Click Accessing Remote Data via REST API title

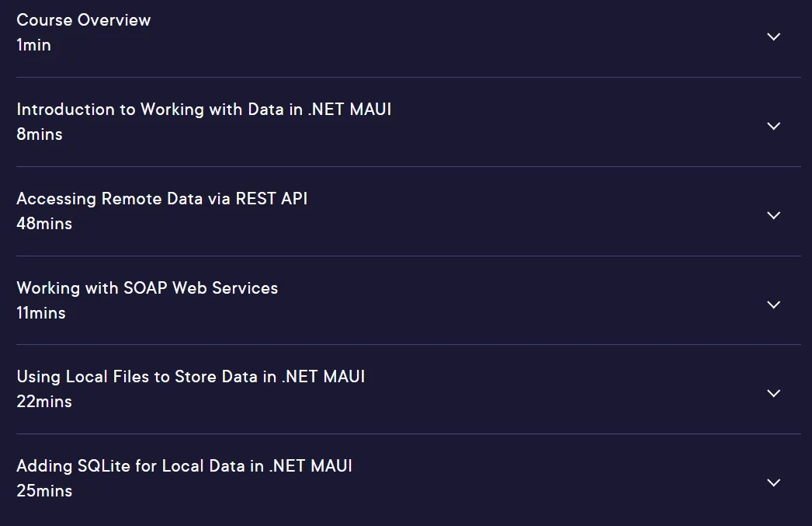pos(162,198)
